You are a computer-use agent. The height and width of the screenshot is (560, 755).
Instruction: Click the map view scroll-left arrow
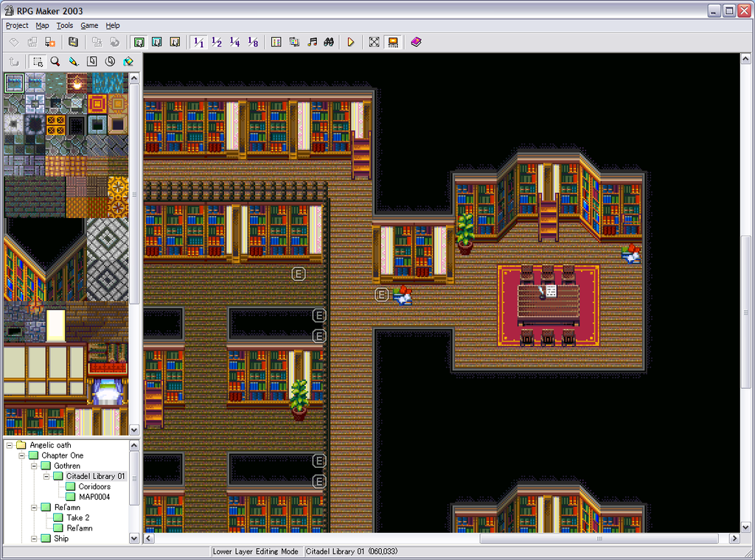[x=149, y=539]
